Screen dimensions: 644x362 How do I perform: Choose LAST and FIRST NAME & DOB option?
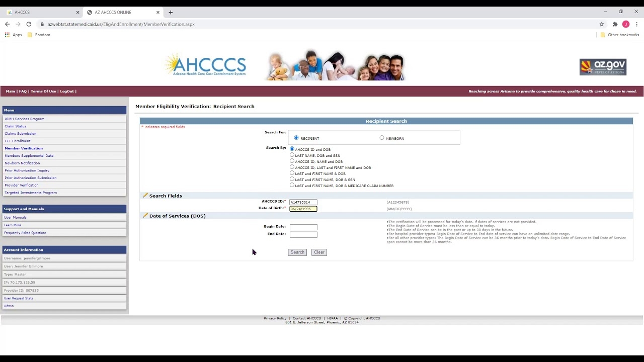(292, 173)
